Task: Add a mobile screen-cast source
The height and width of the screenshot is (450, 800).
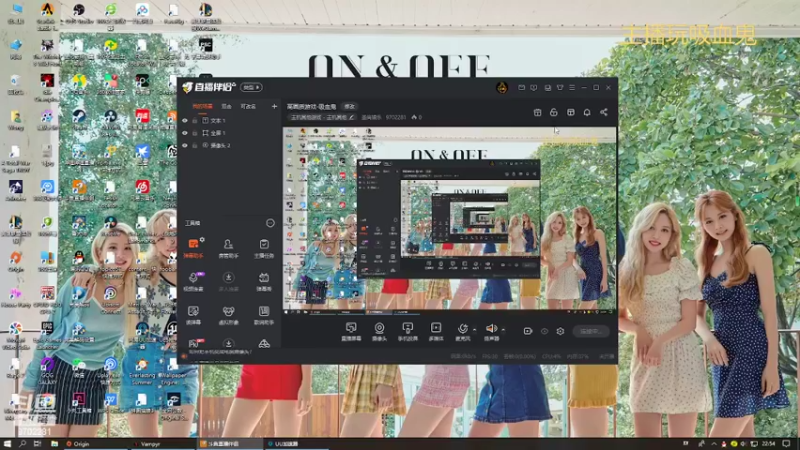Action: pos(408,331)
